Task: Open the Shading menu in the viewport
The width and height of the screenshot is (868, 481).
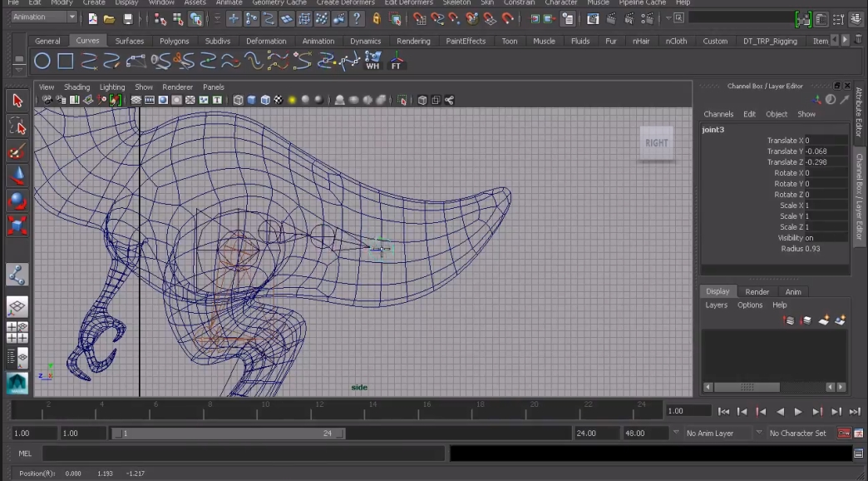Action: (x=76, y=87)
